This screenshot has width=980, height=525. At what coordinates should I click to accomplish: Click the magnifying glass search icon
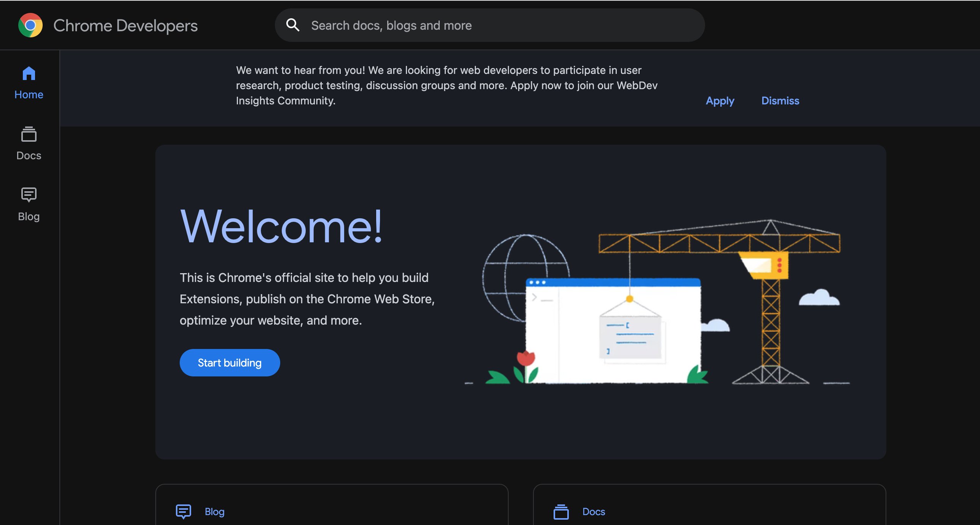[292, 25]
